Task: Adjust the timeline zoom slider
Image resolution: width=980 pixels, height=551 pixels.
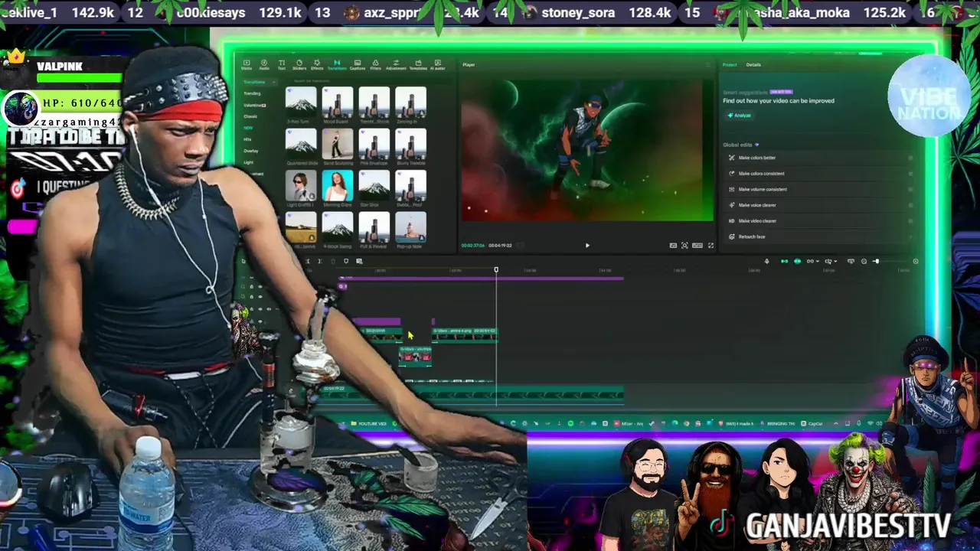Action: (876, 261)
